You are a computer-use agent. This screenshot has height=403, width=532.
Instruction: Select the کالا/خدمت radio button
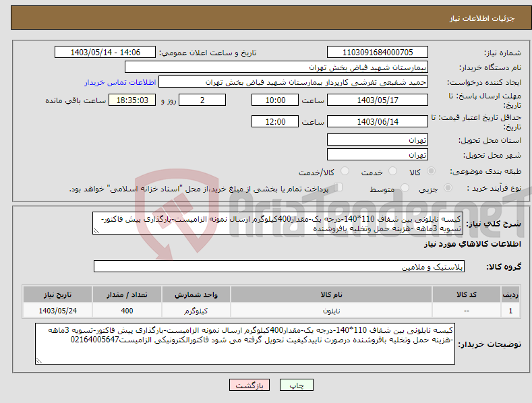point(345,171)
